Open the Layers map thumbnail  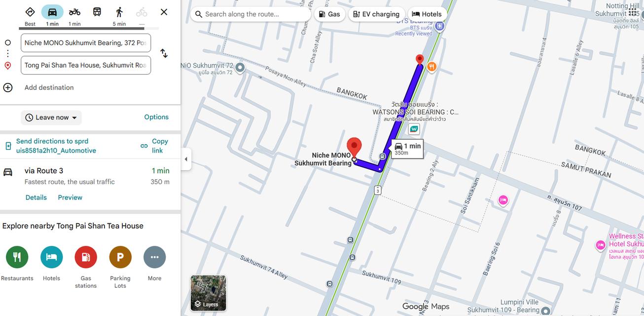pyautogui.click(x=208, y=293)
